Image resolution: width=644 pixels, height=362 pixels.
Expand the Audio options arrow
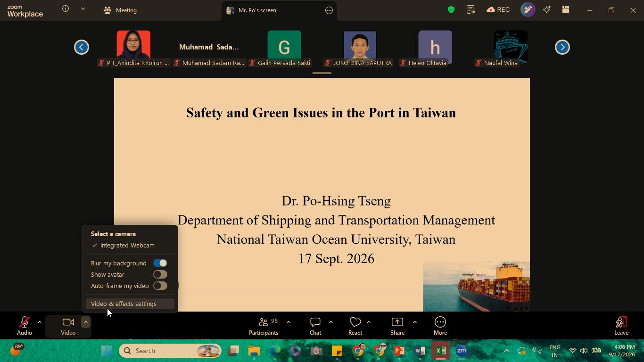point(40,322)
